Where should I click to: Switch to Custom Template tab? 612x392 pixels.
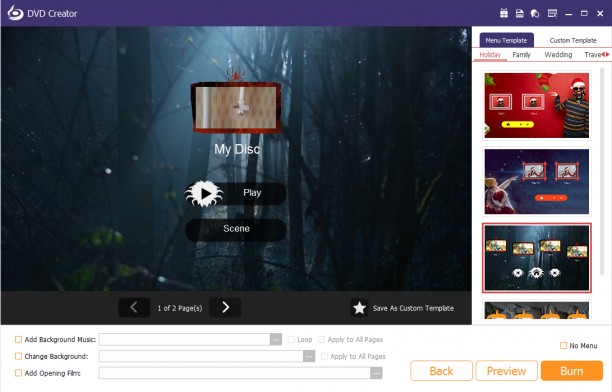[x=573, y=40]
